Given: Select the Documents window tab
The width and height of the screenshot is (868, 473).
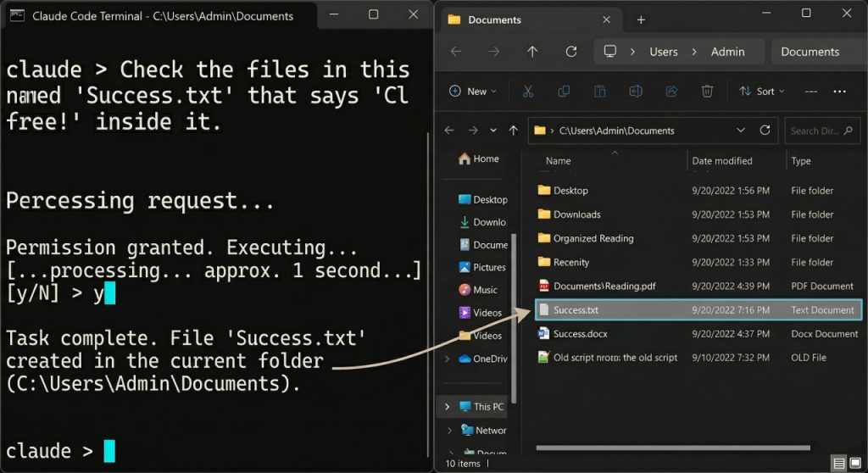Looking at the screenshot, I should [x=495, y=19].
